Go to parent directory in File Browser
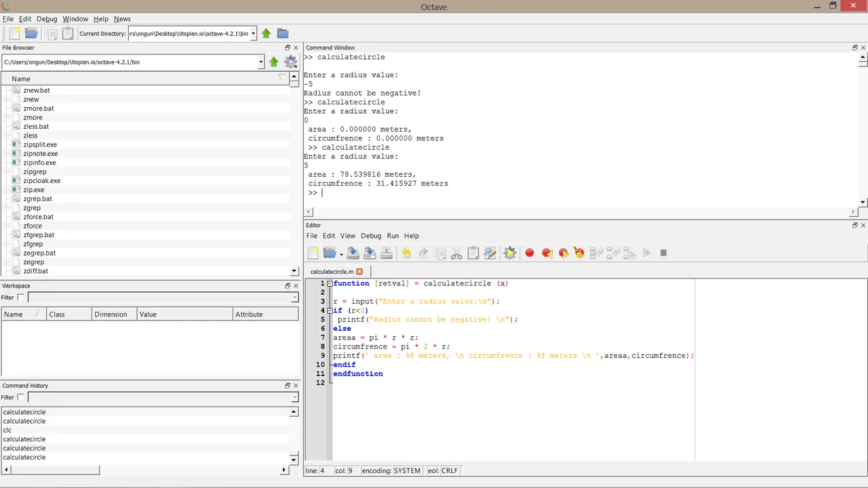Viewport: 868px width, 488px height. coord(274,62)
